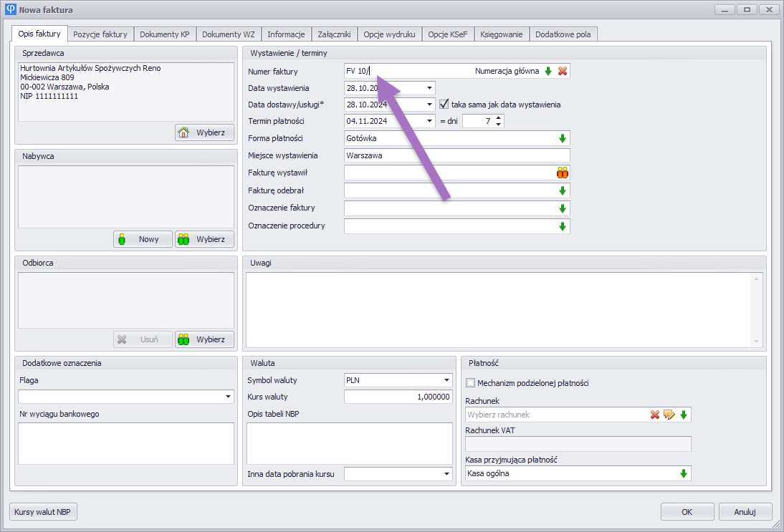The width and height of the screenshot is (784, 532).
Task: Open the Flaga dropdown list
Action: pyautogui.click(x=229, y=397)
